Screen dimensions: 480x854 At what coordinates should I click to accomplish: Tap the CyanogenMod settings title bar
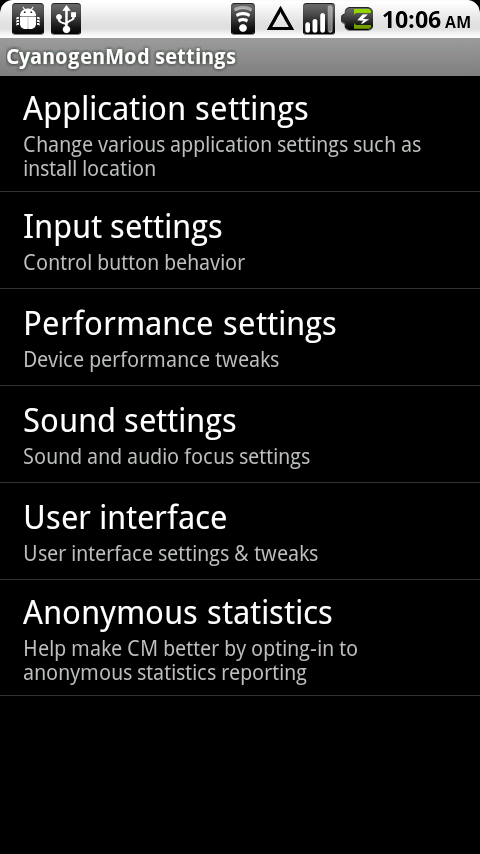(240, 57)
